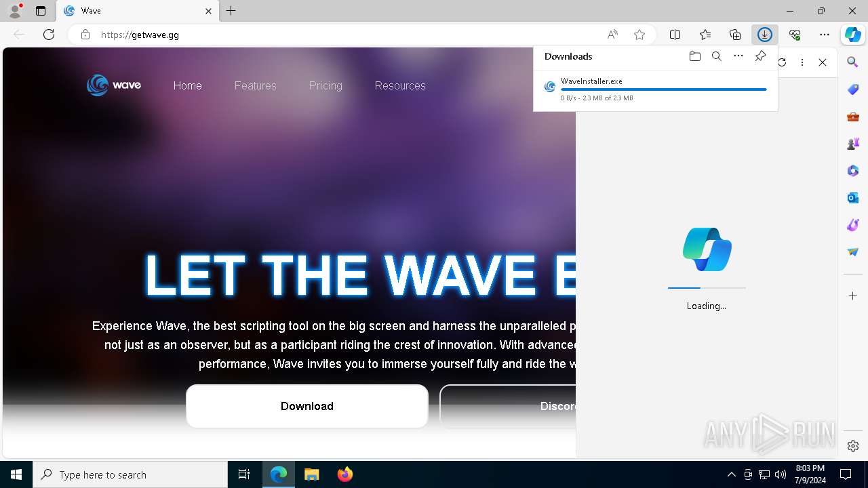
Task: Refresh the page
Action: (49, 35)
